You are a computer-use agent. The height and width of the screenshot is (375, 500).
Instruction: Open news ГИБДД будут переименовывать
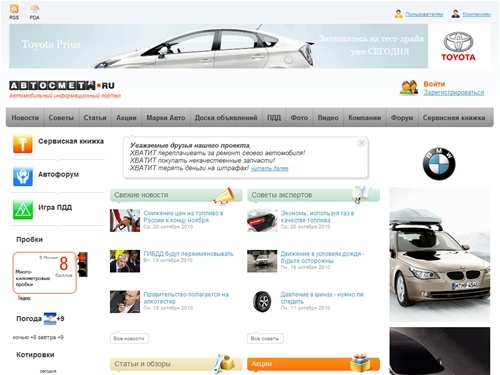[x=188, y=254]
